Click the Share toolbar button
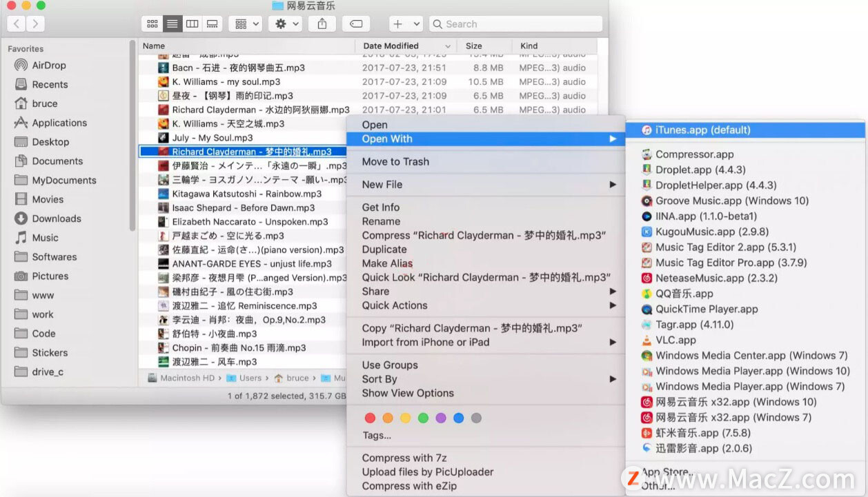The width and height of the screenshot is (868, 497). coord(322,23)
